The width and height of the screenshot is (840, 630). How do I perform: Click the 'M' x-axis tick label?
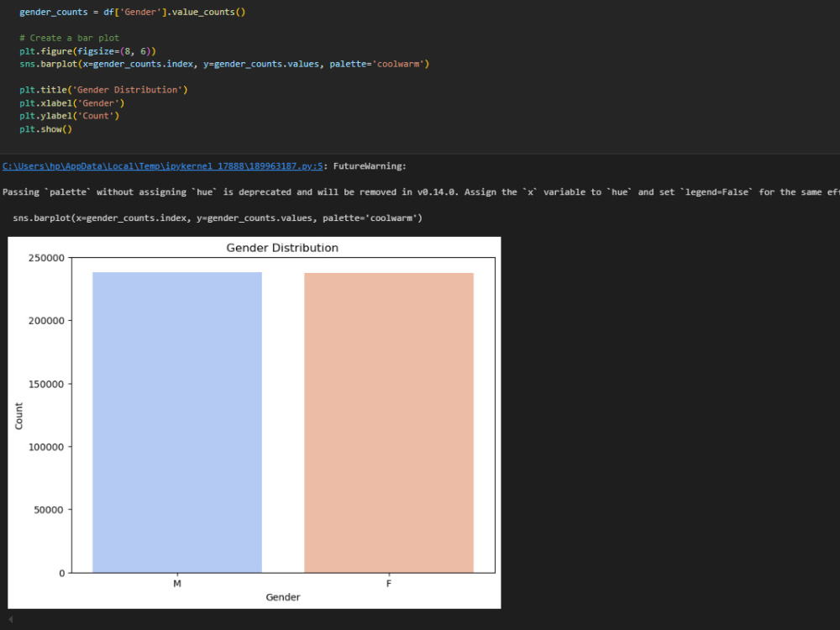tap(177, 584)
